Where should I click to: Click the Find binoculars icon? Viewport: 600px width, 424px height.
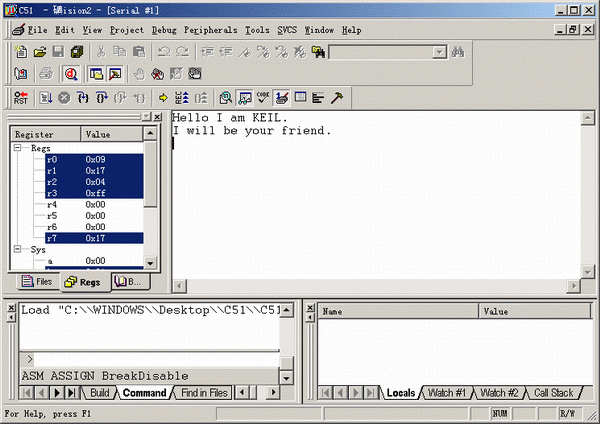459,51
